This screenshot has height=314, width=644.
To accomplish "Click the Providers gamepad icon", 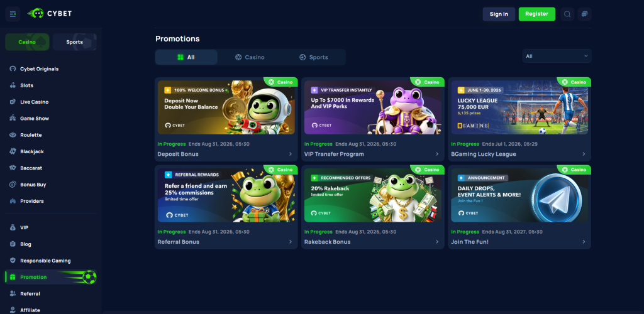I will (13, 201).
